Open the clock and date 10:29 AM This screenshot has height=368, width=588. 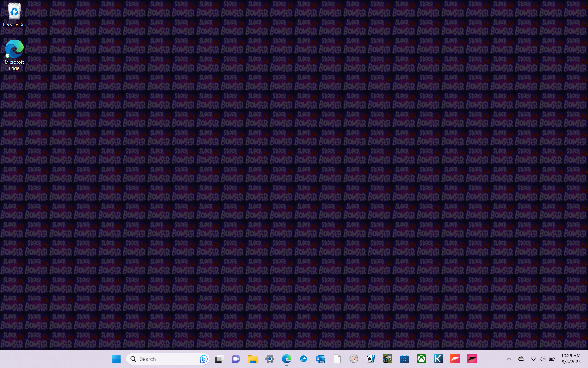[571, 359]
